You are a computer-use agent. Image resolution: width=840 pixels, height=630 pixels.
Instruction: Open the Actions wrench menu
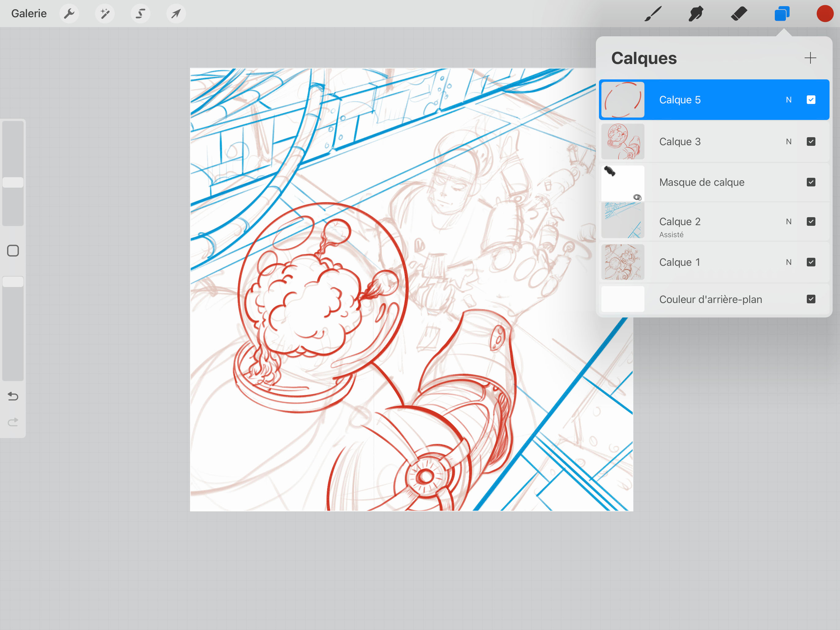point(69,14)
